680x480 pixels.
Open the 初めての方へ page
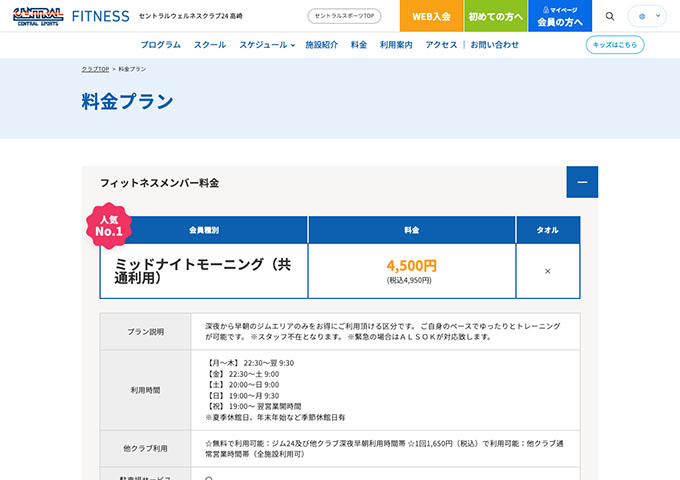[495, 16]
